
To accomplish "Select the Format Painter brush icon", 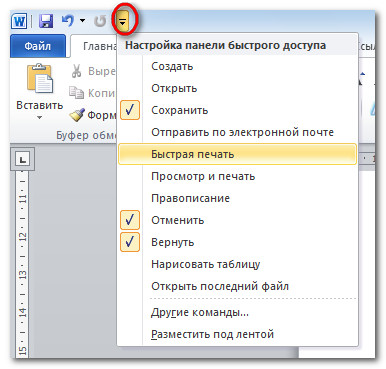I will point(77,115).
